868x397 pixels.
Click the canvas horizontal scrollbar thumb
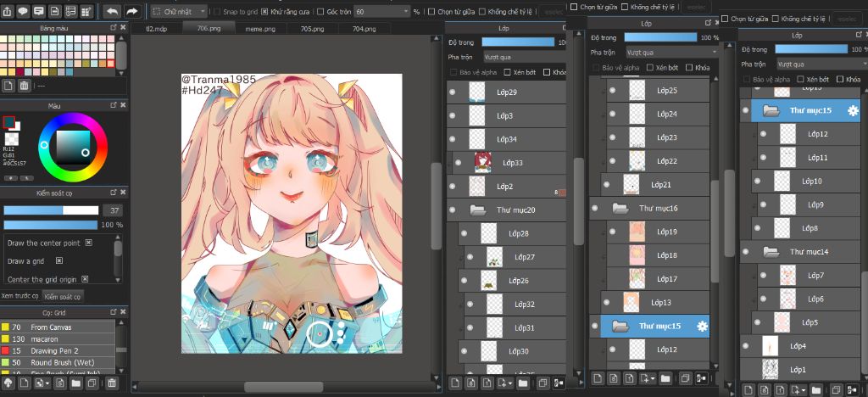(283, 387)
